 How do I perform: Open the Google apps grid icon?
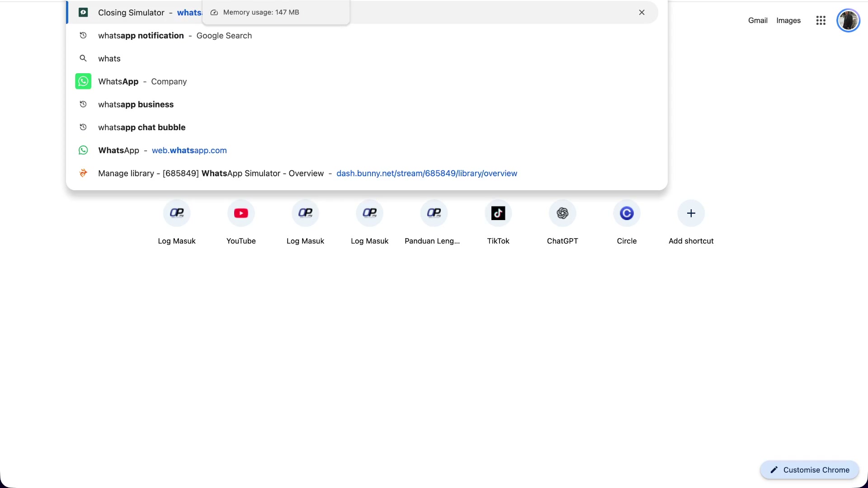coord(821,20)
